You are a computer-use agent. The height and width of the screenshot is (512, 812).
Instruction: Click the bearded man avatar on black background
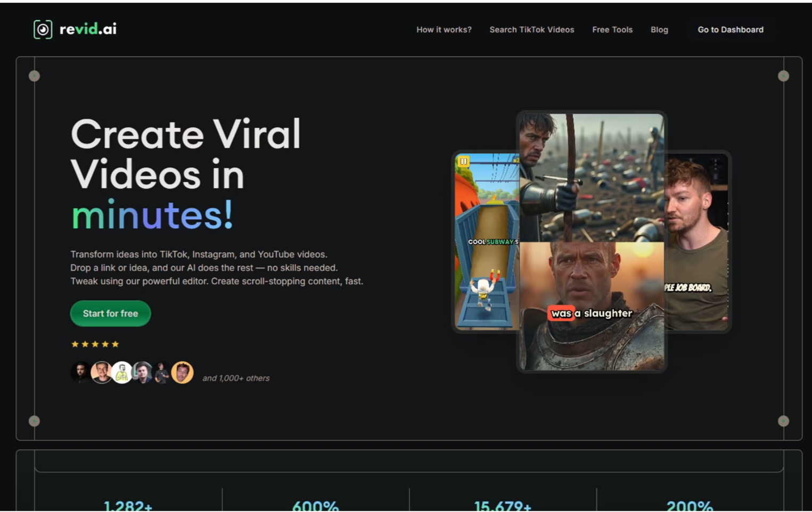coord(80,373)
